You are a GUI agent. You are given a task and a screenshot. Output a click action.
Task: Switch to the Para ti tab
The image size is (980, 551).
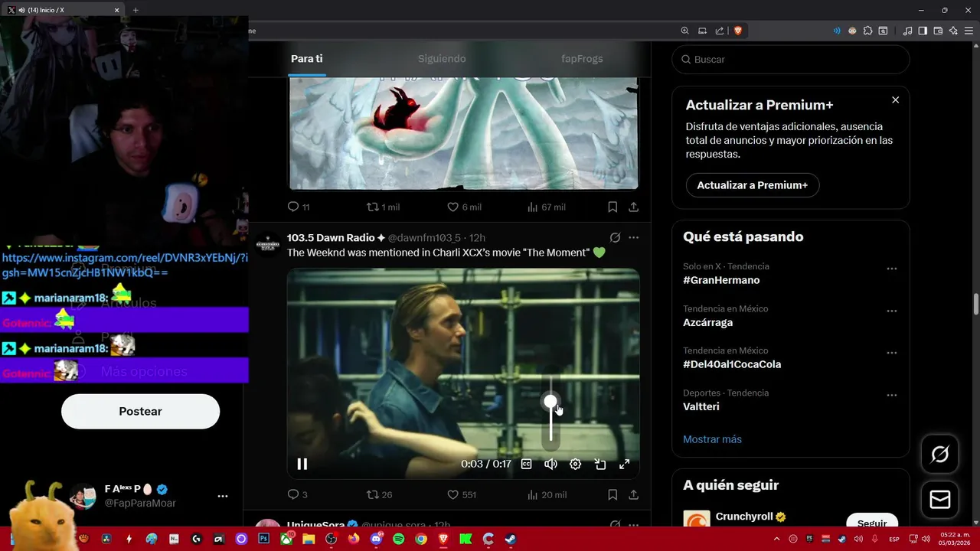pos(307,59)
